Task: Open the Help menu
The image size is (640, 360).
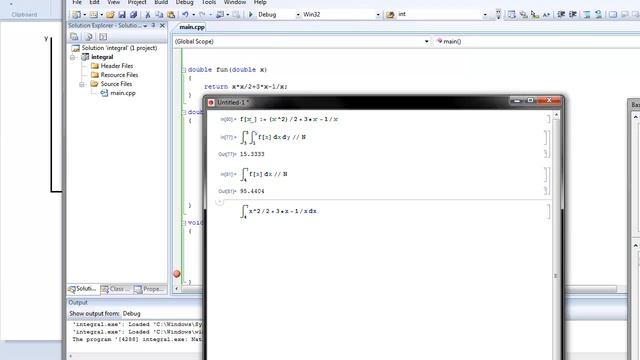Action: click(x=260, y=2)
